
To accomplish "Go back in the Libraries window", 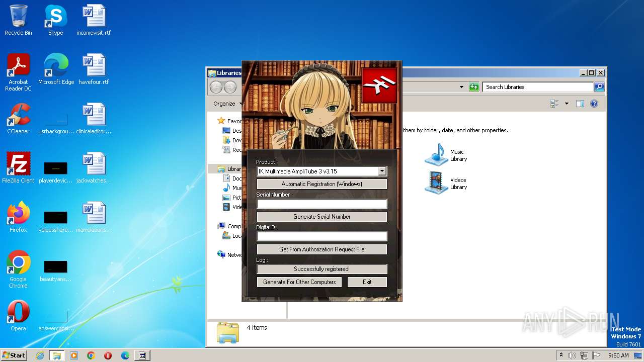I will [x=216, y=87].
